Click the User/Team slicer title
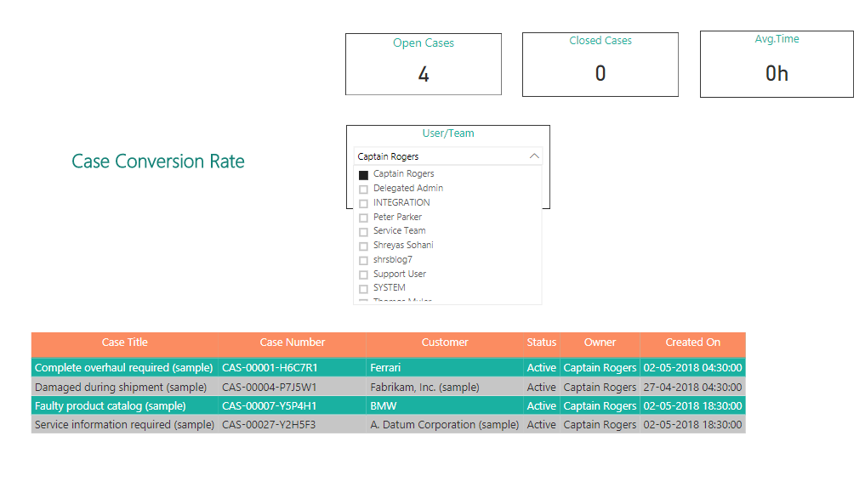The width and height of the screenshot is (865, 504). [x=448, y=133]
